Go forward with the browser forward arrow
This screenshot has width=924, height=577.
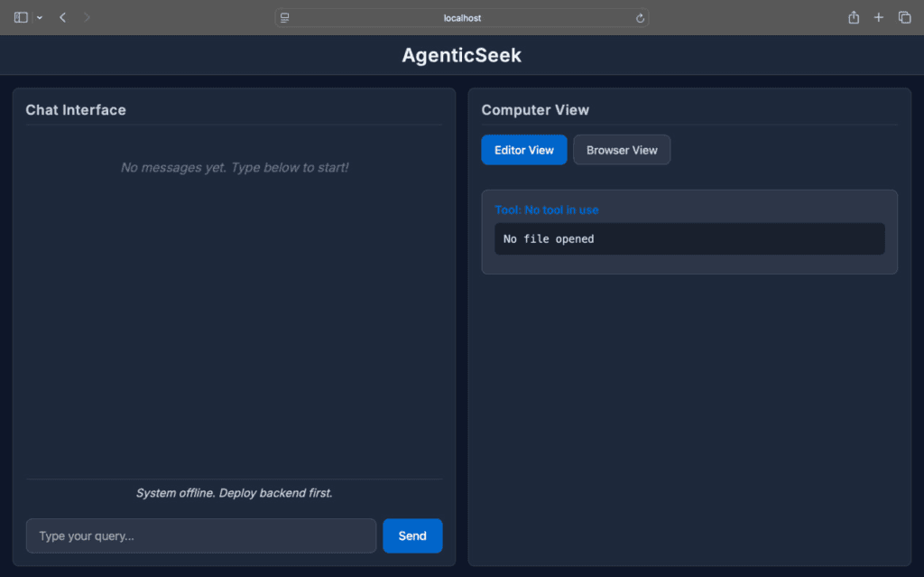tap(87, 18)
